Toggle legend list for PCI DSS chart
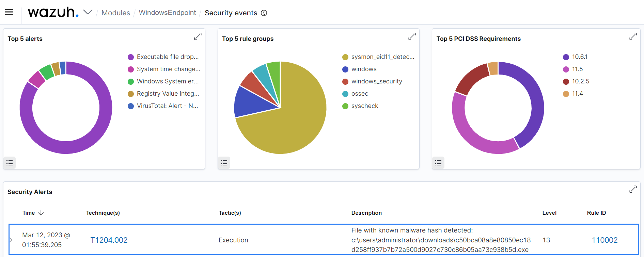Viewport: 644px width, 257px height. pyautogui.click(x=438, y=163)
